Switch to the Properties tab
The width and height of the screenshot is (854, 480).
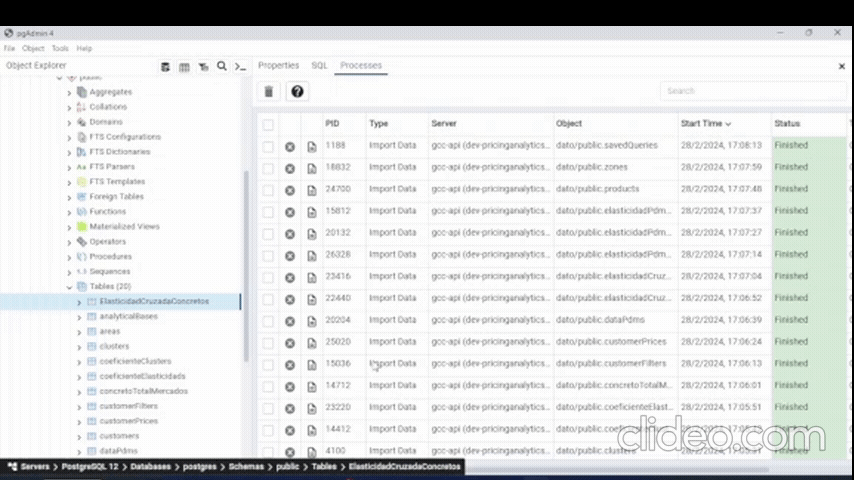pyautogui.click(x=278, y=65)
